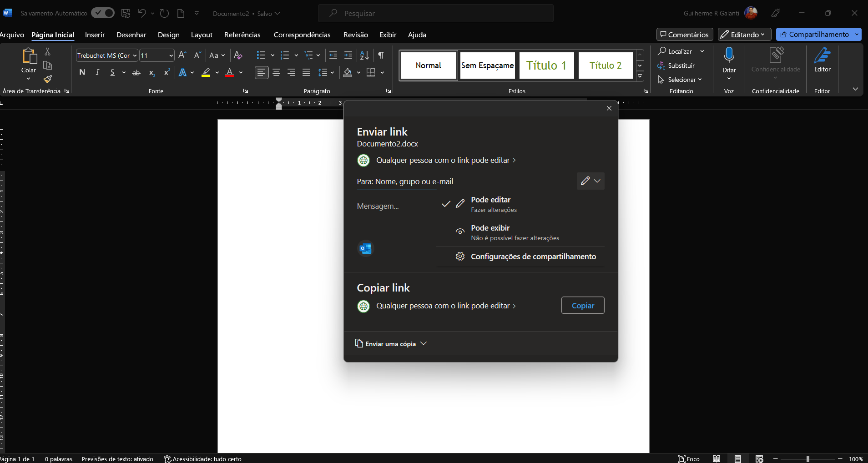868x463 pixels.
Task: Click the Subscript icon
Action: tap(152, 72)
